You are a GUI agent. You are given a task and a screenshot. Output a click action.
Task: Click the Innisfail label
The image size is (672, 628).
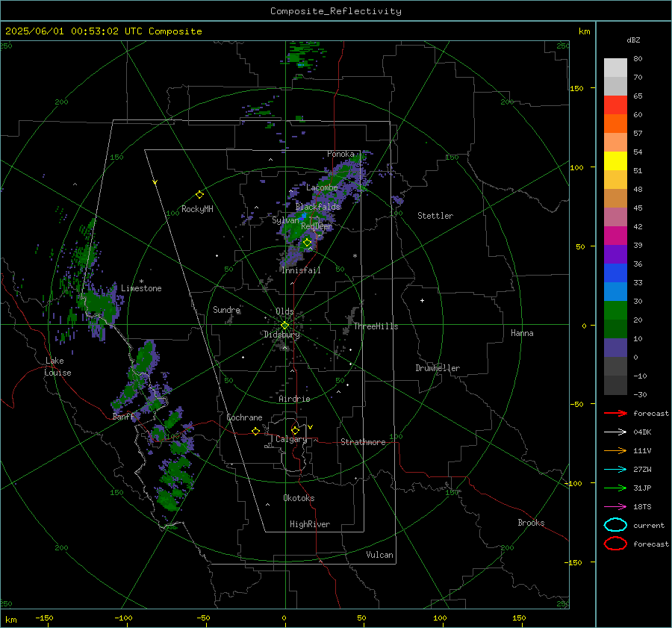(301, 270)
